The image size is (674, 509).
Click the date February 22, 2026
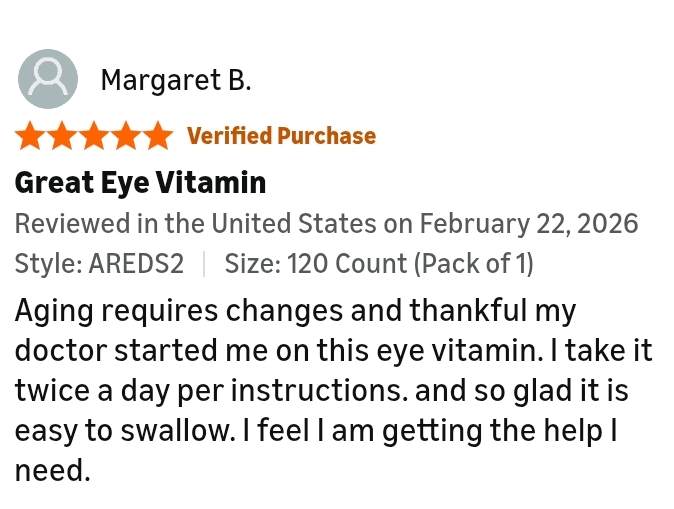pyautogui.click(x=528, y=223)
